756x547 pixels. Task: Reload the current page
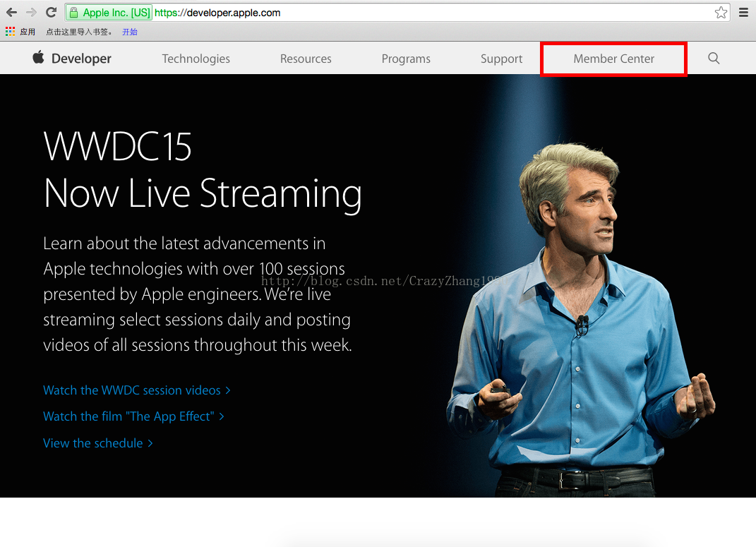click(x=51, y=12)
